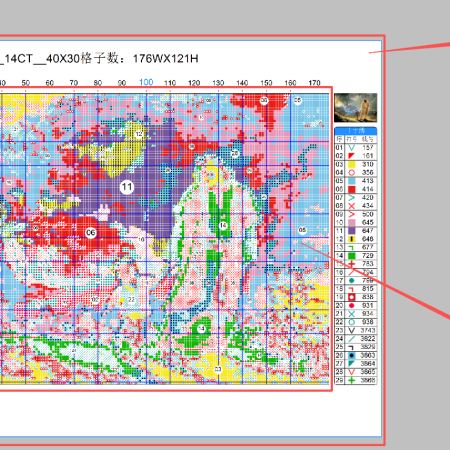
Task: Click the highlighted 100 column ruler number
Action: (x=146, y=82)
